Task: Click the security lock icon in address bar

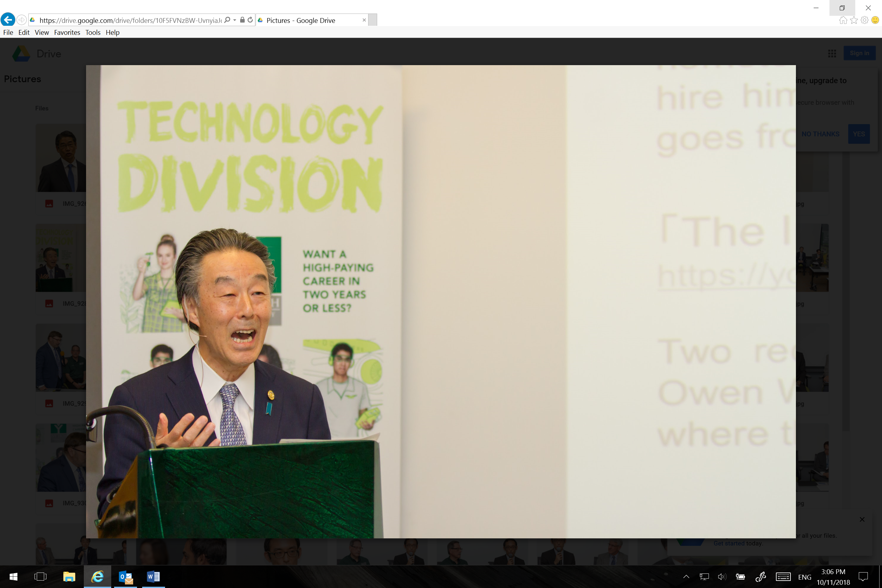Action: pyautogui.click(x=242, y=20)
